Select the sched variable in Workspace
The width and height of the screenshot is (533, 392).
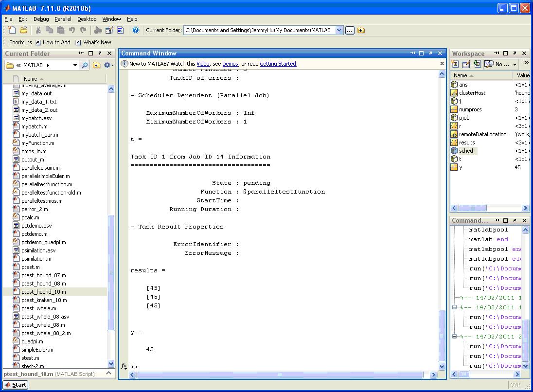[x=466, y=151]
